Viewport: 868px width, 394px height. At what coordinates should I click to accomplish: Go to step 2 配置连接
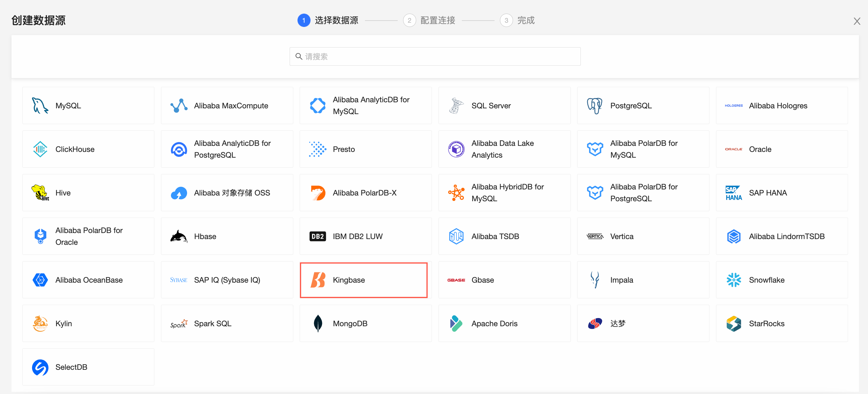pos(429,20)
